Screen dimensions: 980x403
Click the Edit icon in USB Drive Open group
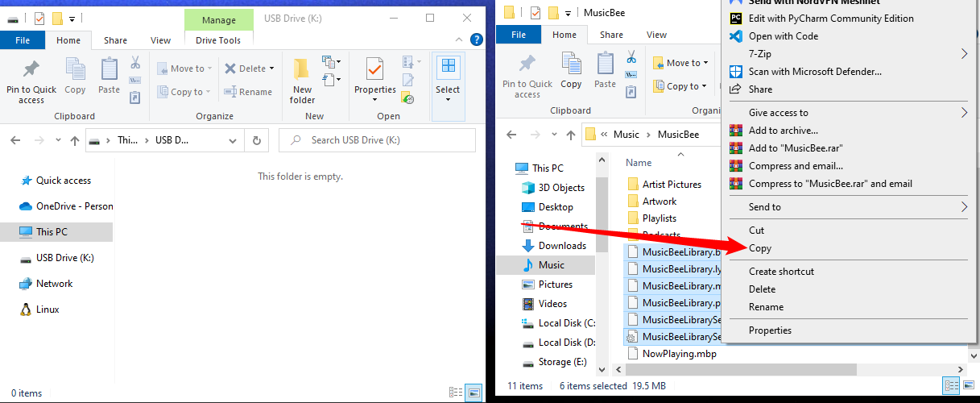pos(408,80)
